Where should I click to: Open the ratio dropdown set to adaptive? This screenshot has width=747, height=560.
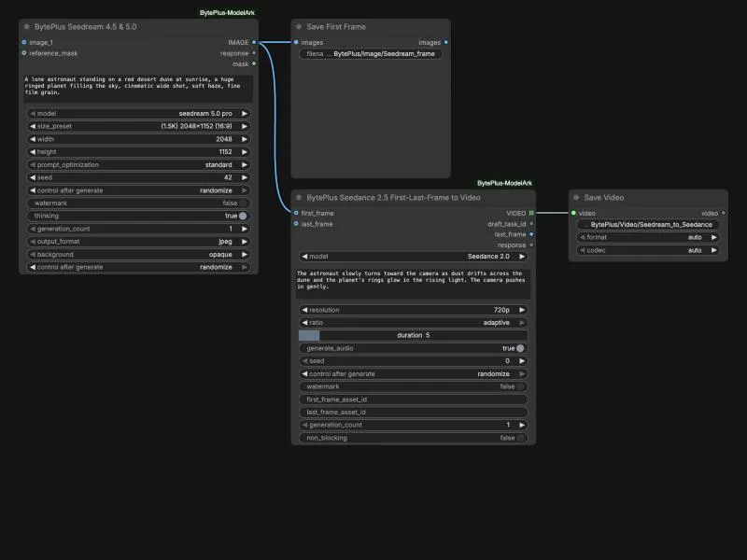point(414,323)
